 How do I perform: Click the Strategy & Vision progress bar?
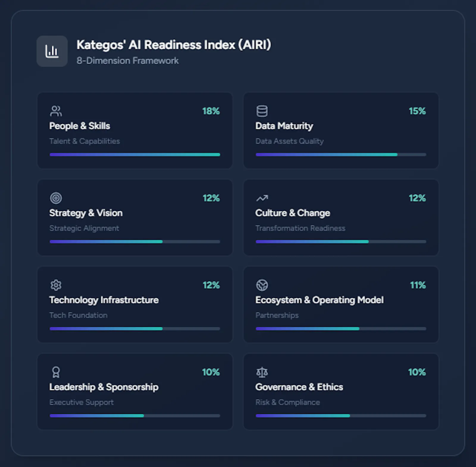point(135,242)
